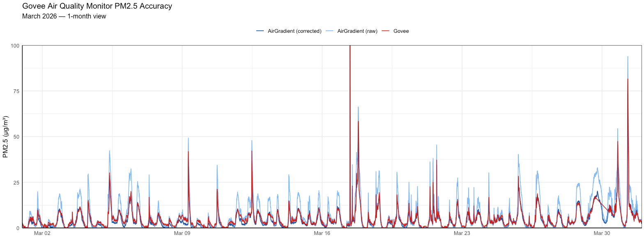Click the AirGradient (raw) legend label
The image size is (644, 237).
coord(357,31)
